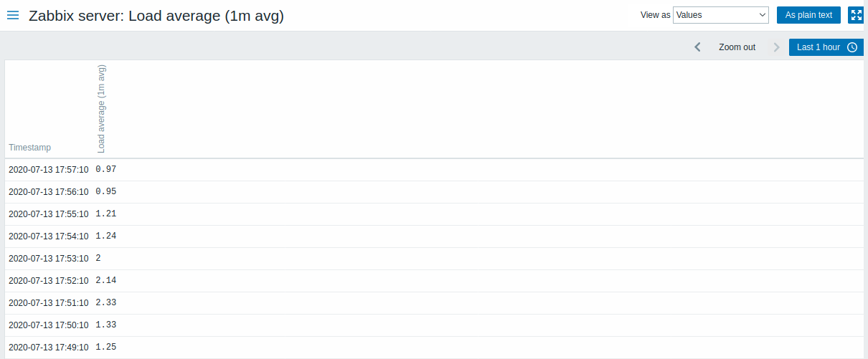Open the Last 1 hour time selector

pyautogui.click(x=826, y=47)
